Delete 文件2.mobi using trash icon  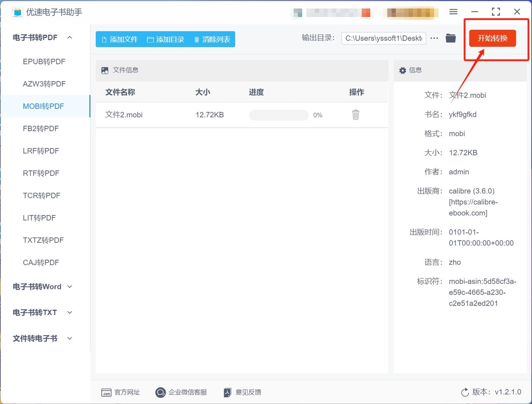(355, 114)
